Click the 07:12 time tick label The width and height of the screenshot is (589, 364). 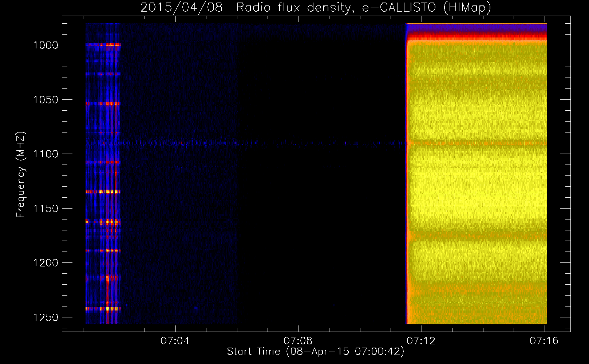pyautogui.click(x=421, y=341)
